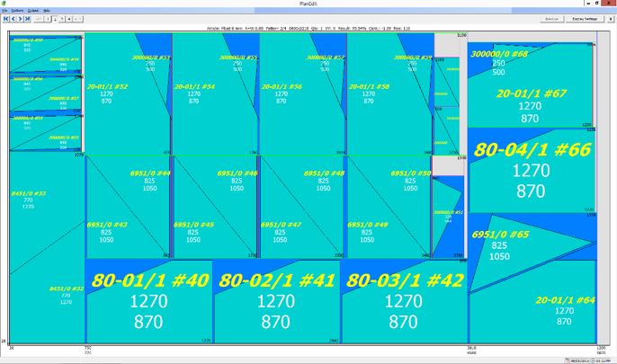617x364 pixels.
Task: Switch to plan page 3 in the toolbar
Action: 62,19
